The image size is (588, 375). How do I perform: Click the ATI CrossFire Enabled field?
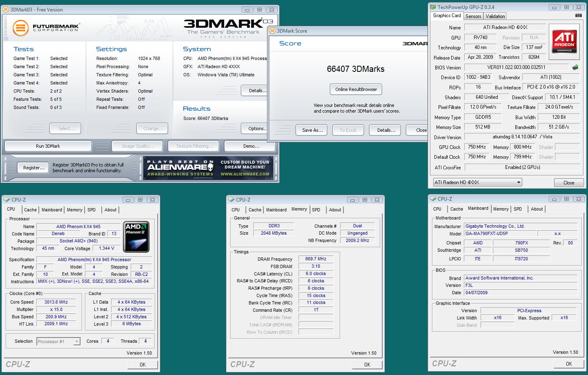(x=522, y=167)
